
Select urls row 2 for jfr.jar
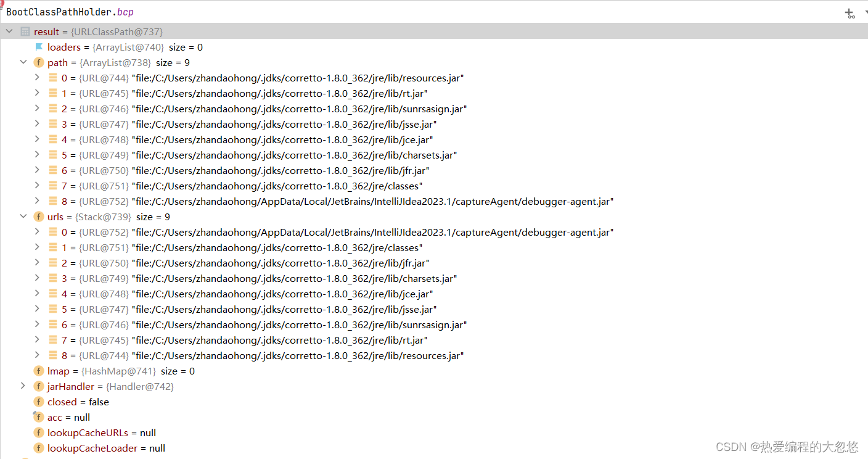pos(434,263)
